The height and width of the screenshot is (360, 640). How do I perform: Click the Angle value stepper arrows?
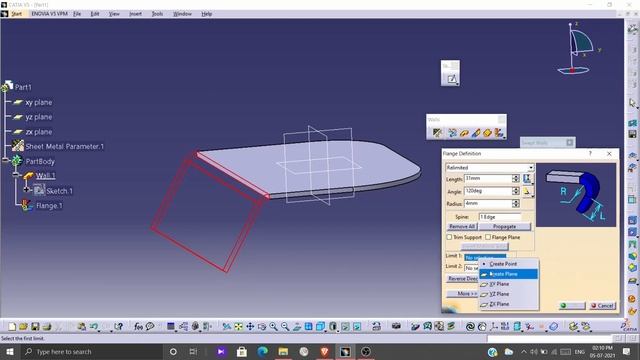tap(516, 191)
